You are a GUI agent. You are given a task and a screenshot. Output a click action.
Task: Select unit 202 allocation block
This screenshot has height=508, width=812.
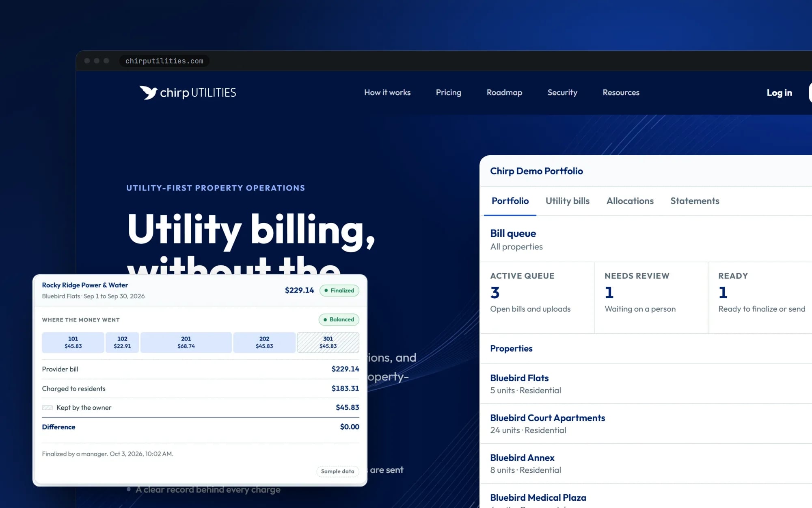click(x=264, y=342)
